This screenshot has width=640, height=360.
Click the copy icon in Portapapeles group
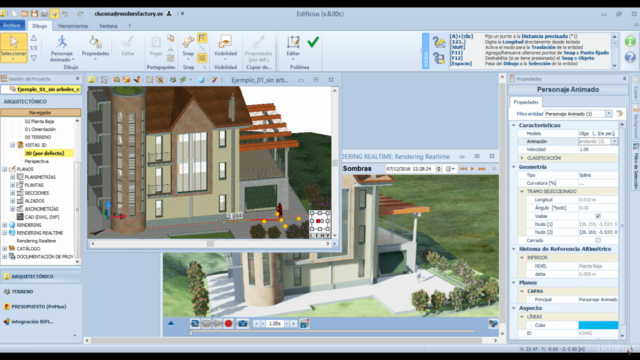click(x=171, y=39)
